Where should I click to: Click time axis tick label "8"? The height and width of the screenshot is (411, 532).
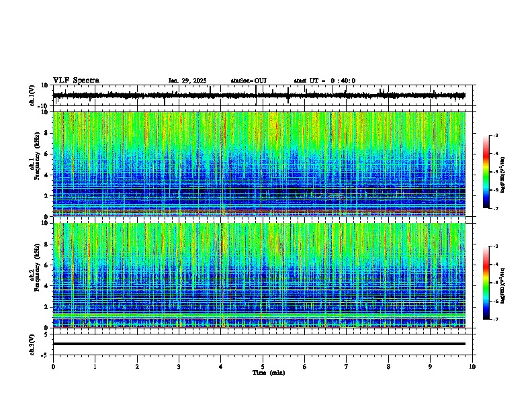(x=388, y=367)
